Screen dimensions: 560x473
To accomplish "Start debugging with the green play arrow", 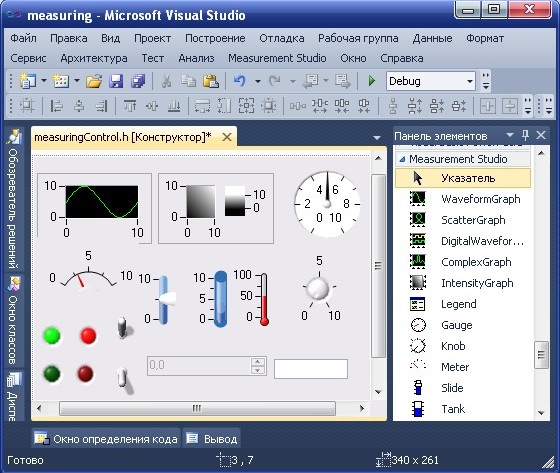I will coord(372,81).
